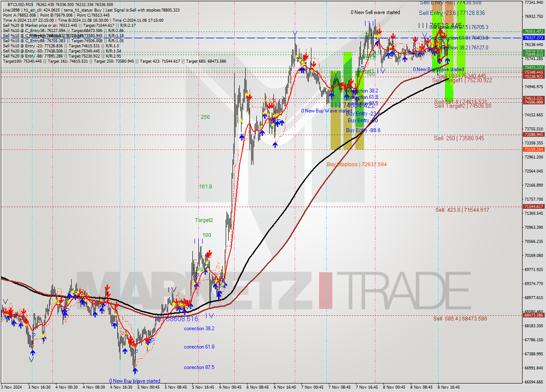Click the 'Sell Target1 | 75230.922' label
Viewport: 546px width, 392px height.
click(462, 80)
